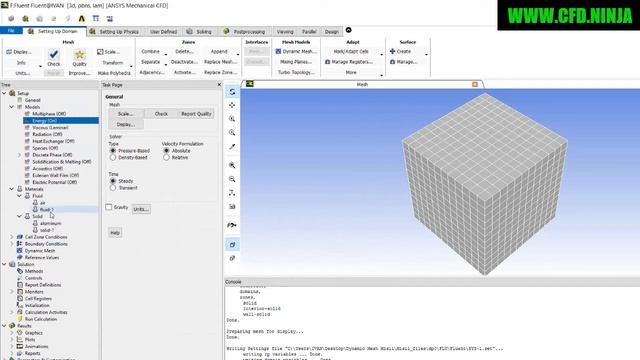Screen dimensions: 640x360
Task: Click the Units... button beside Gravity
Action: pyautogui.click(x=141, y=209)
